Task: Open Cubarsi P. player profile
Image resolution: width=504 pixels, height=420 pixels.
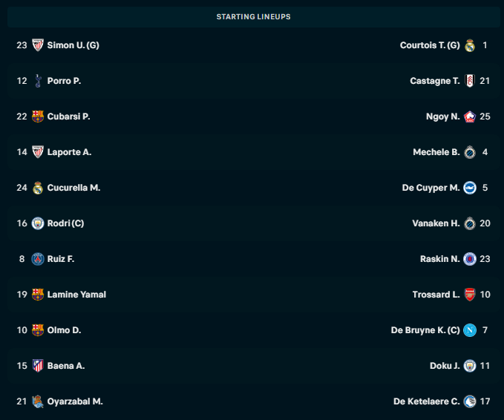Action: (x=68, y=117)
